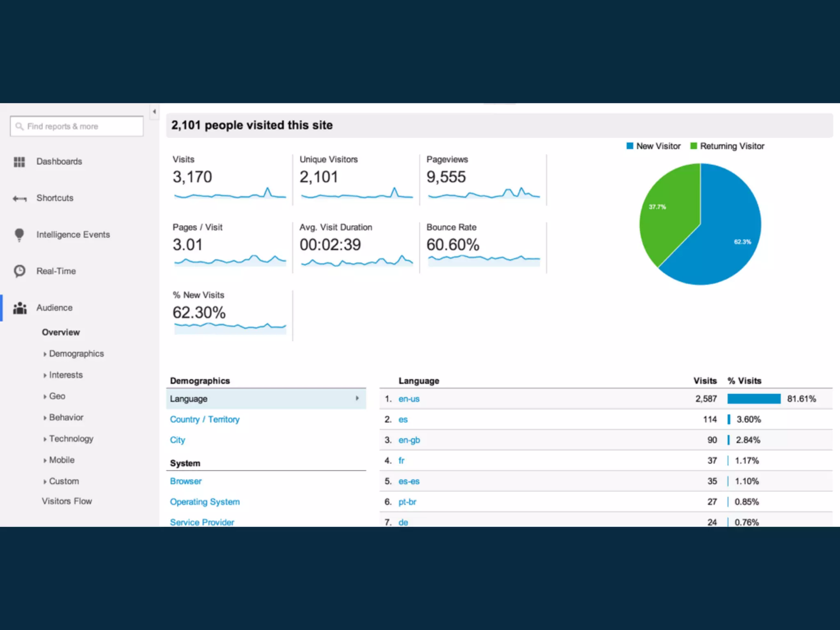The height and width of the screenshot is (630, 840).
Task: Collapse the sidebar with arrow handle
Action: (154, 112)
